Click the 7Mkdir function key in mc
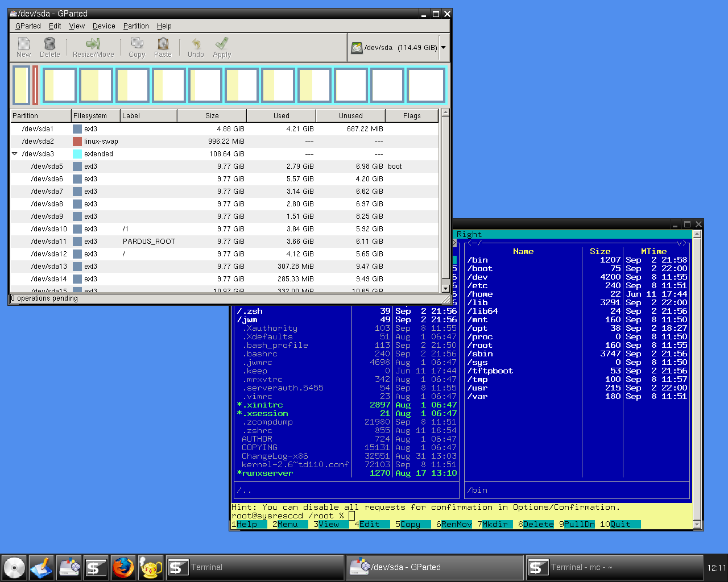Viewport: 728px width, 582px height. click(495, 524)
